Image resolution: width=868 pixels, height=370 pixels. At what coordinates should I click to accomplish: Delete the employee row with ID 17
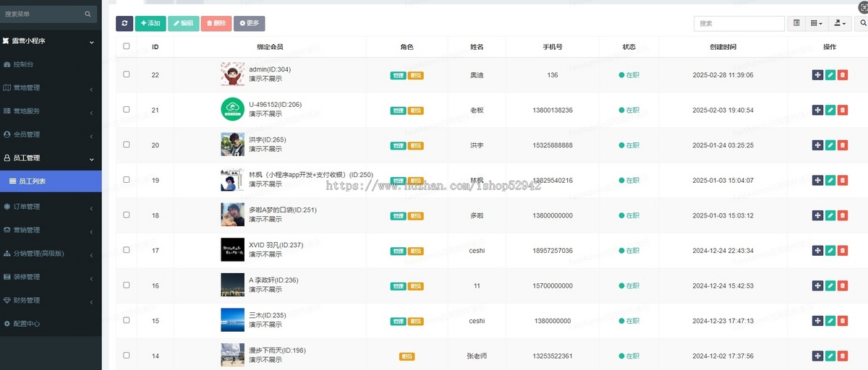point(842,251)
